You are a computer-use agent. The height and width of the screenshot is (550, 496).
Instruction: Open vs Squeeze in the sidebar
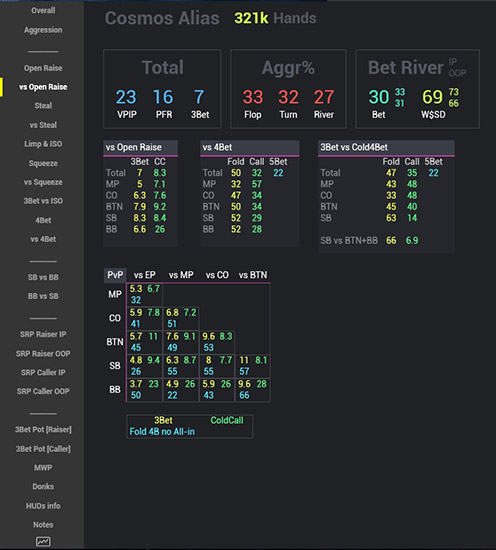43,182
